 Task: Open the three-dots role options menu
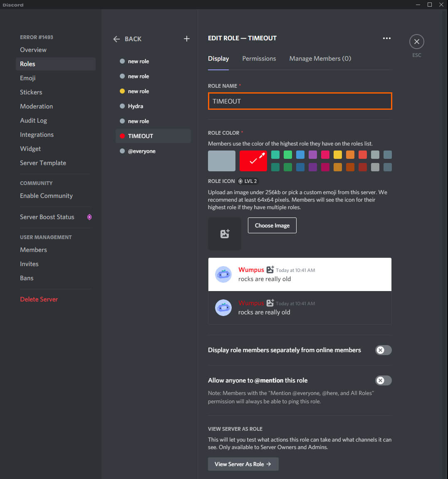tap(386, 38)
